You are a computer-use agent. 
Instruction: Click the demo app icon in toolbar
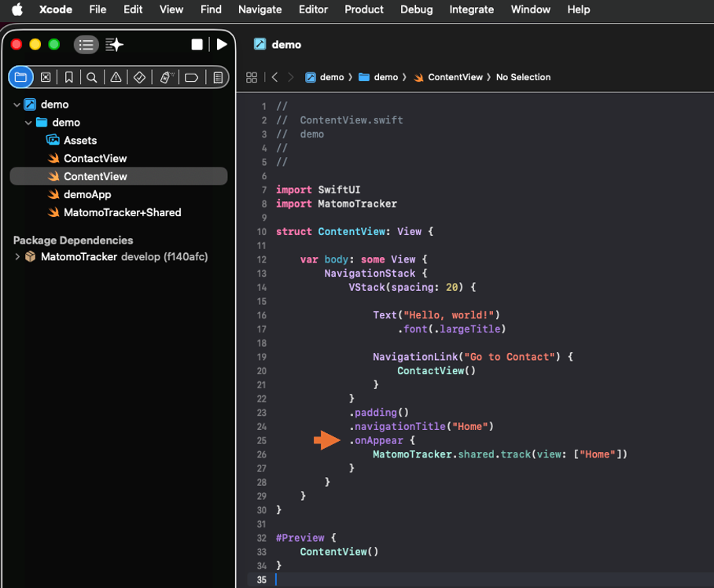[260, 44]
